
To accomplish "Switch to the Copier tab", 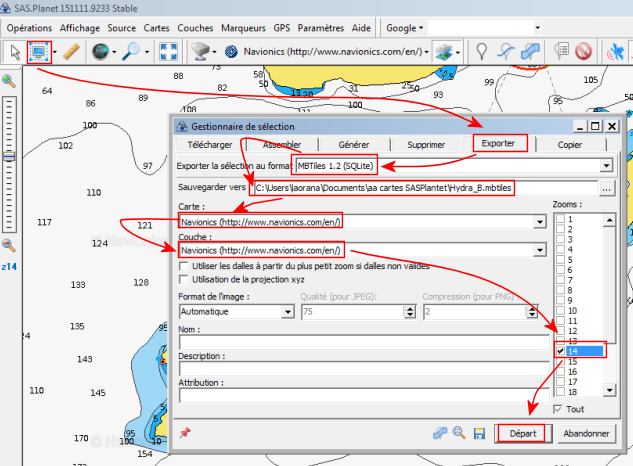I will 570,145.
